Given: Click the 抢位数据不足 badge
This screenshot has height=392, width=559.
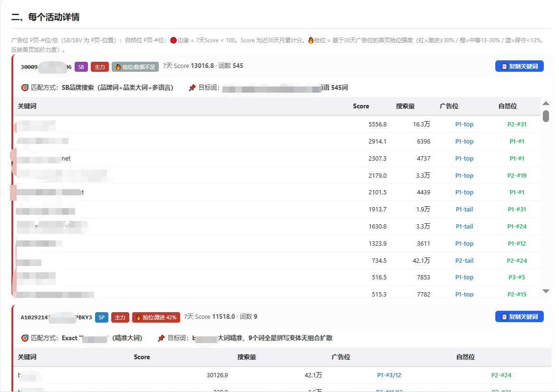Looking at the screenshot, I should click(x=135, y=67).
